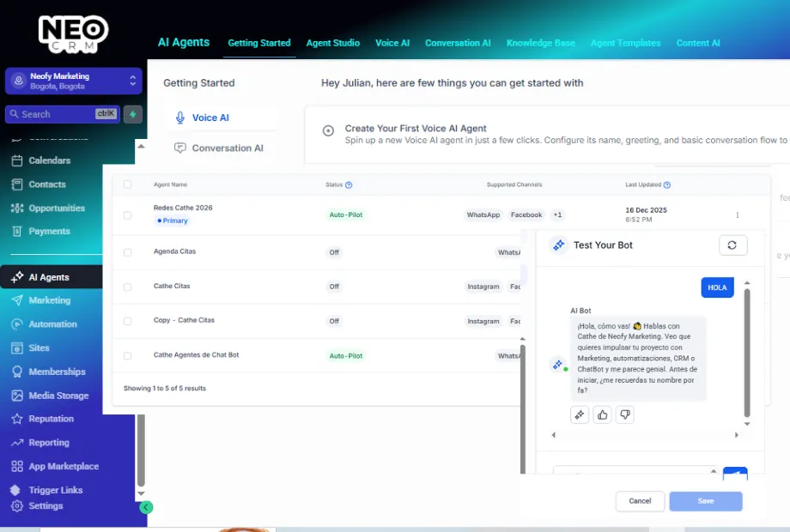Expand the +1 supported channels badge

pos(557,215)
